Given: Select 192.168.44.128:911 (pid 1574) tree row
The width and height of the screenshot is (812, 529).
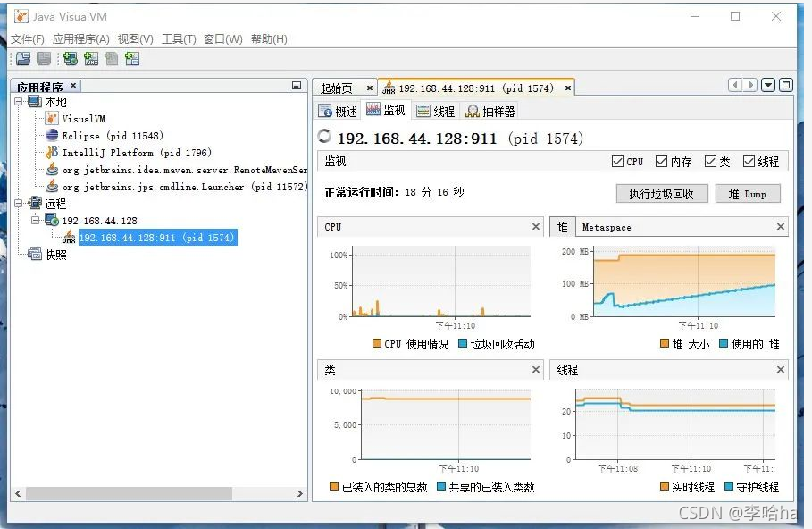Looking at the screenshot, I should 157,238.
